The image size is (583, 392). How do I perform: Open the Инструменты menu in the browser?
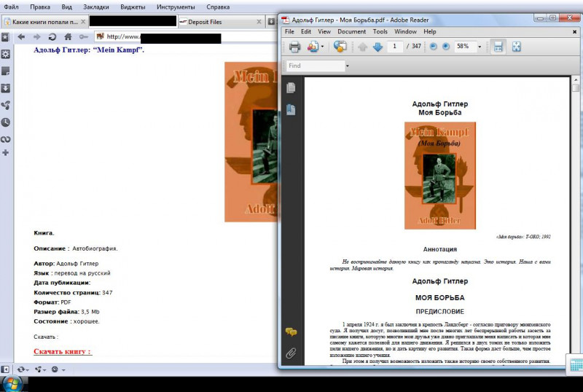coord(176,7)
